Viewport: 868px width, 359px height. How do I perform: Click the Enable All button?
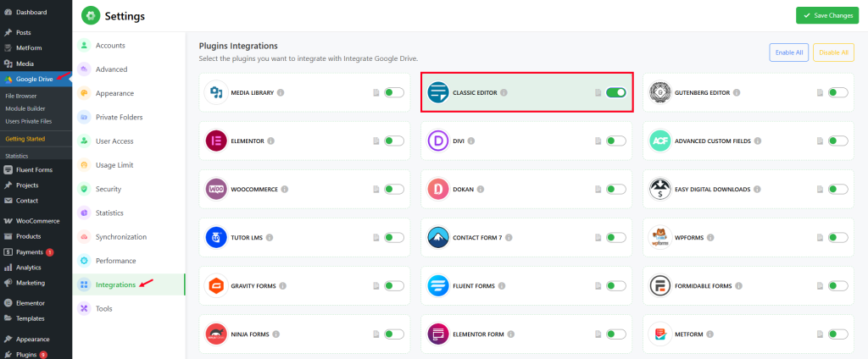[789, 52]
